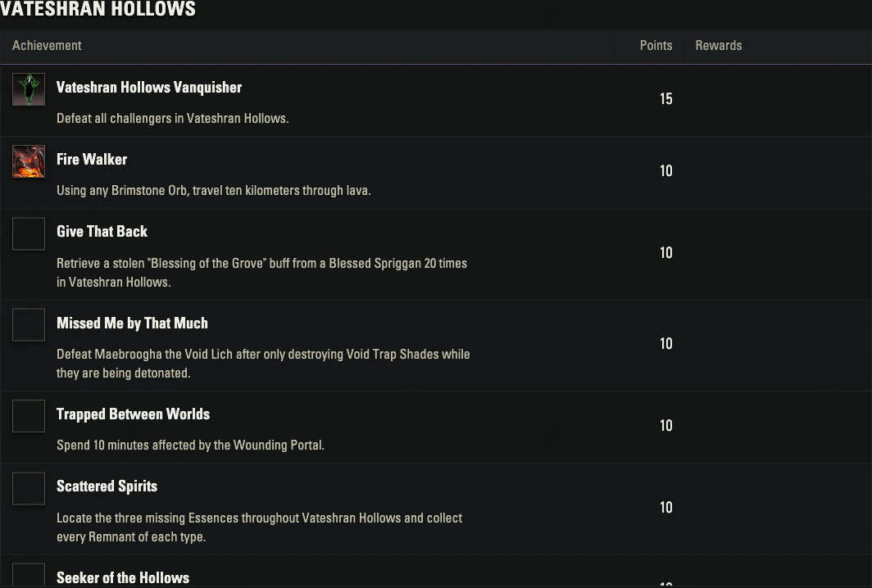The height and width of the screenshot is (588, 872).
Task: Select the Scattered Spirits title
Action: click(x=107, y=486)
